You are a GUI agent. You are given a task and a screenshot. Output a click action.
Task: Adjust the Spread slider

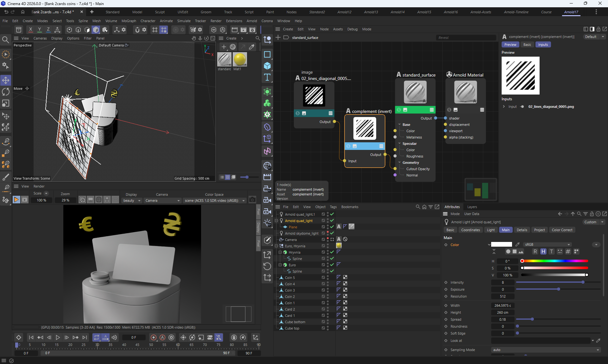(532, 319)
